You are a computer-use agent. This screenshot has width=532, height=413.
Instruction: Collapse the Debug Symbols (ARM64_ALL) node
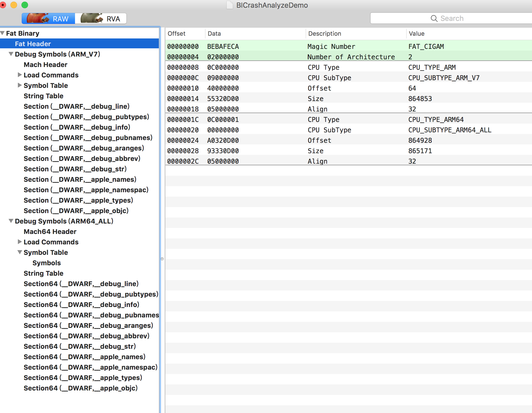[x=11, y=221]
